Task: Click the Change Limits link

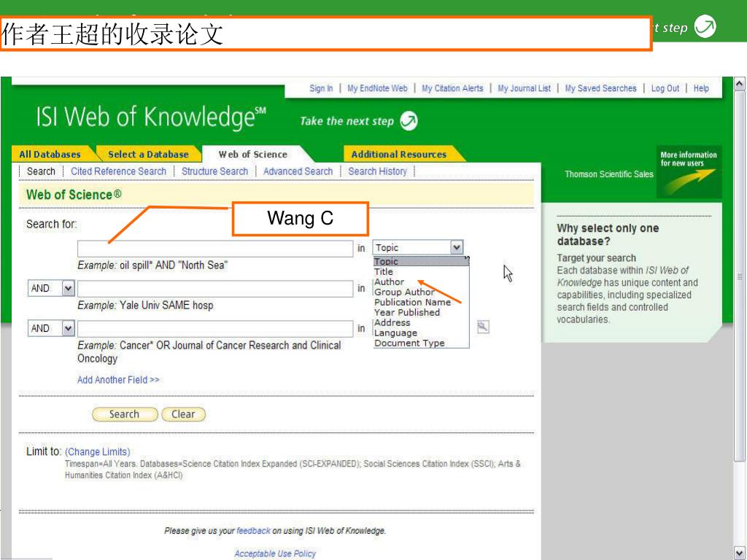Action: [x=98, y=451]
